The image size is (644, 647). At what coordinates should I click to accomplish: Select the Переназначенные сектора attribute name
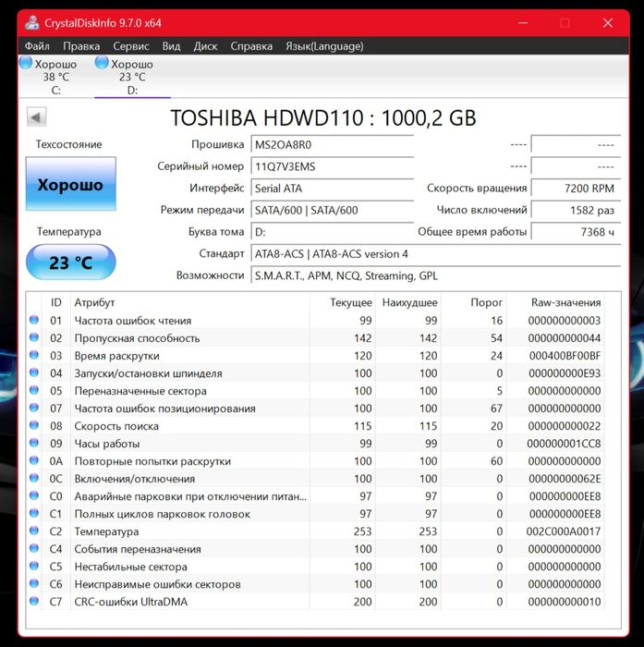pos(140,391)
